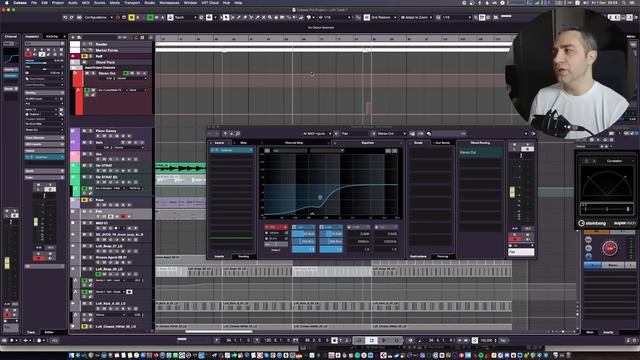
Task: Toggle the W write-all automation button
Action: click(157, 18)
